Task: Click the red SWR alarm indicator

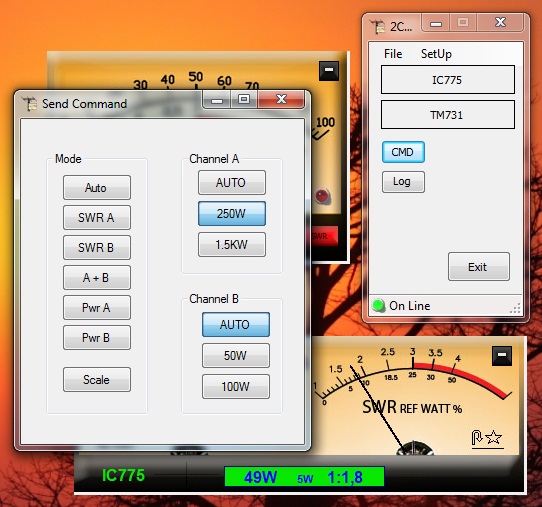Action: [325, 236]
